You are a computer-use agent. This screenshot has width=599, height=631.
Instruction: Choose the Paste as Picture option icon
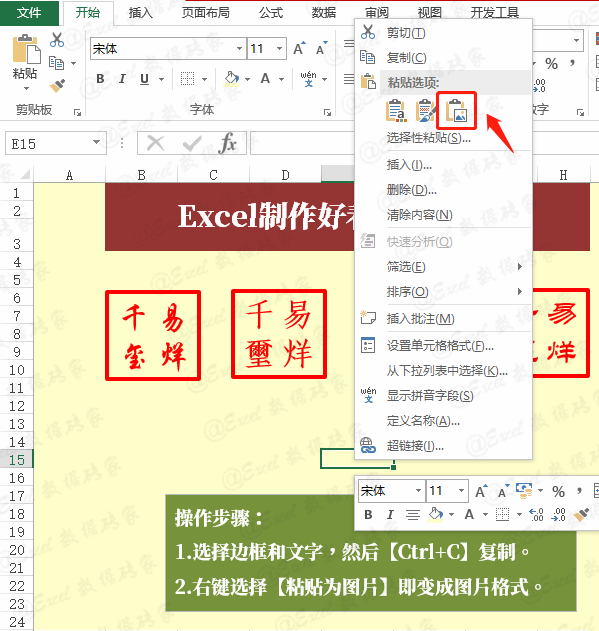click(x=456, y=111)
